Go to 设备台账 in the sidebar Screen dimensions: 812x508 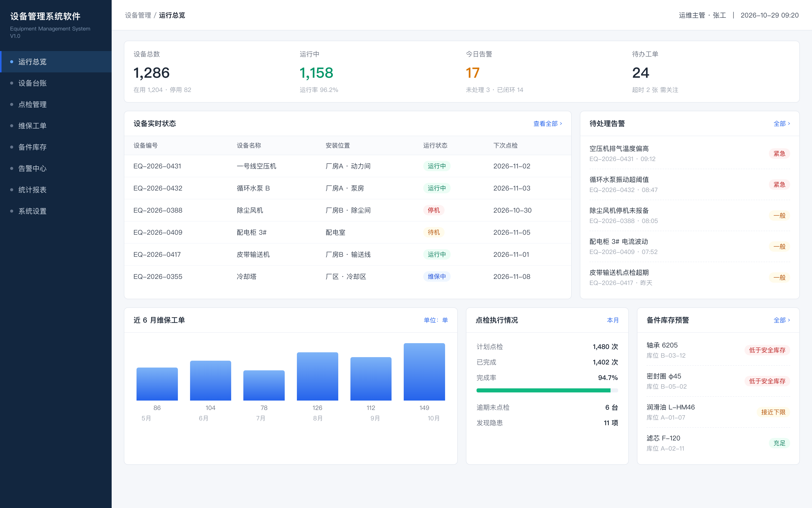[x=56, y=83]
